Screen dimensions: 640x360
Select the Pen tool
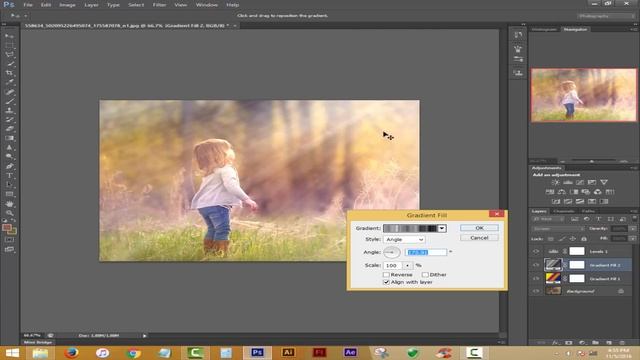pos(9,166)
